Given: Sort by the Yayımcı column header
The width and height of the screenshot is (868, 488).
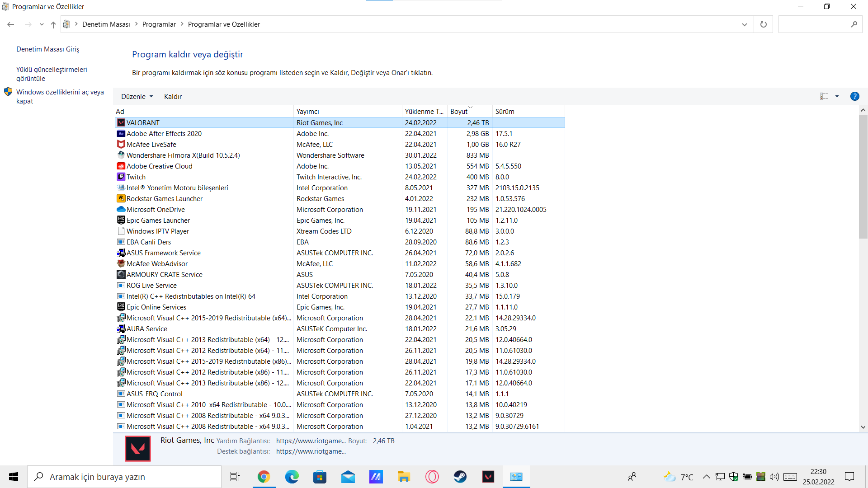Looking at the screenshot, I should click(348, 111).
